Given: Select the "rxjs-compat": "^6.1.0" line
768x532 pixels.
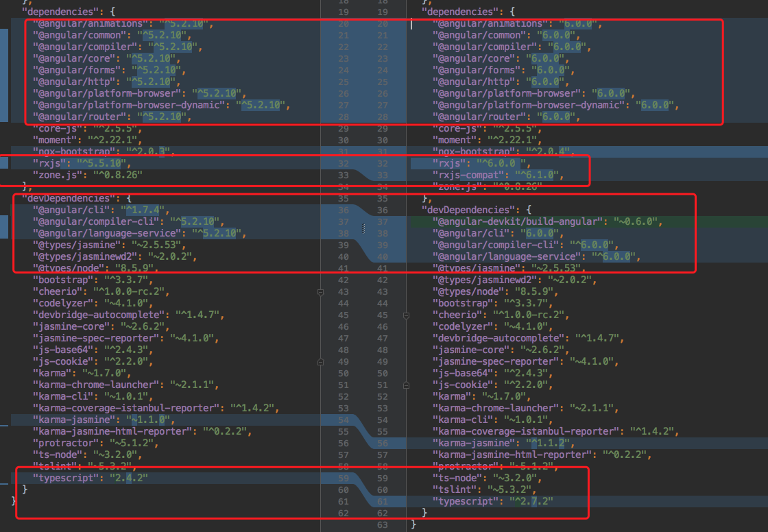Looking at the screenshot, I should tap(498, 175).
